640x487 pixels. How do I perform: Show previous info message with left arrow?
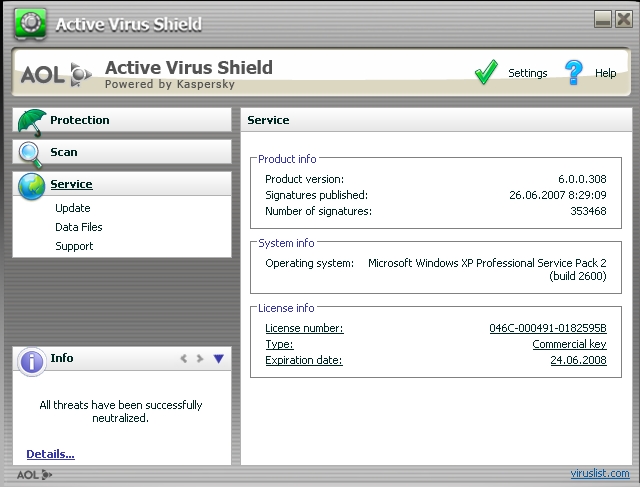coord(183,358)
